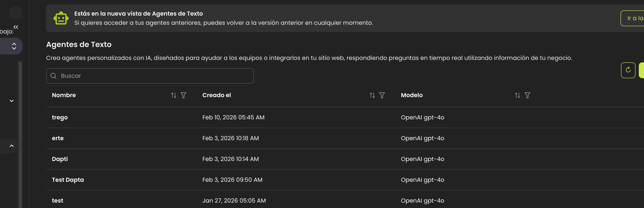Open the agent named test
644x208 pixels.
[58, 201]
